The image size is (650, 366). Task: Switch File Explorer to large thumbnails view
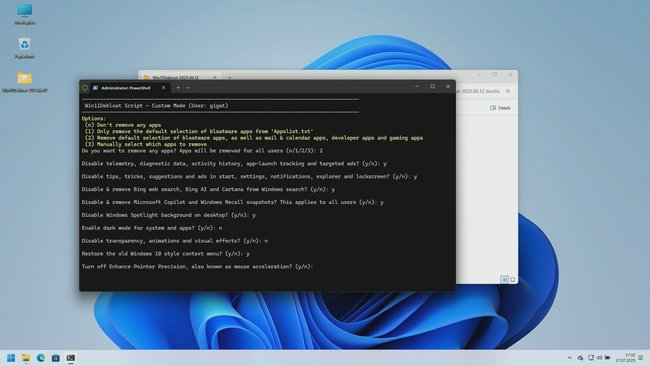point(513,280)
